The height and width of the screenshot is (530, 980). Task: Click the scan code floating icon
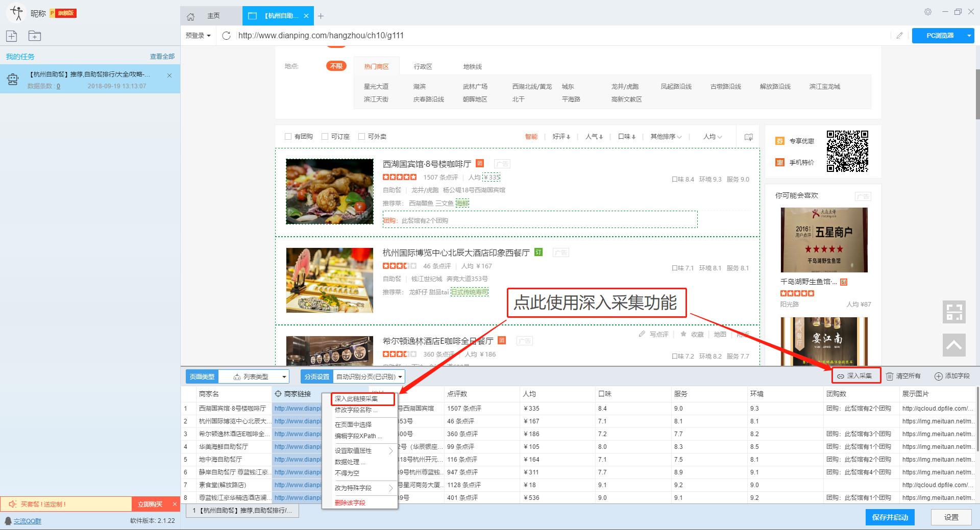coord(954,312)
